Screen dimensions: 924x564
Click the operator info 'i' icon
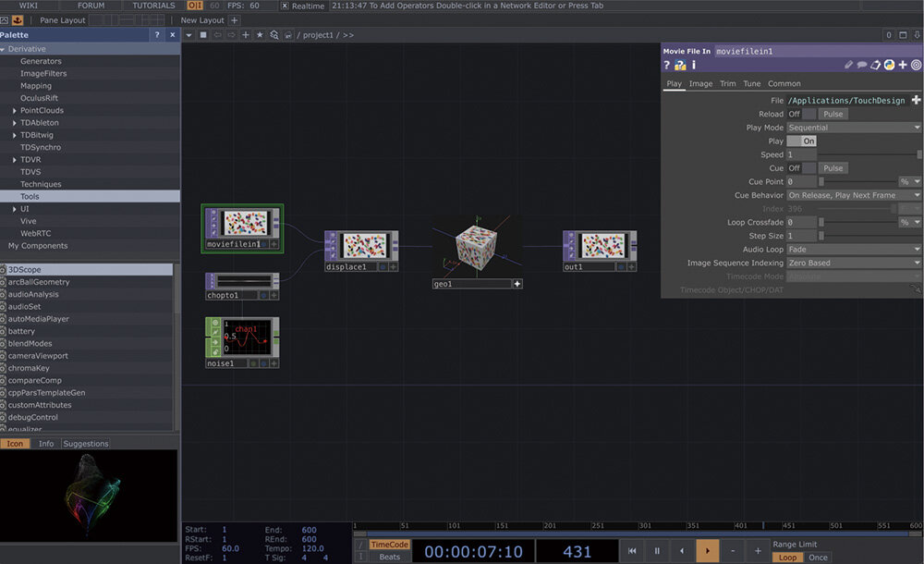(694, 66)
